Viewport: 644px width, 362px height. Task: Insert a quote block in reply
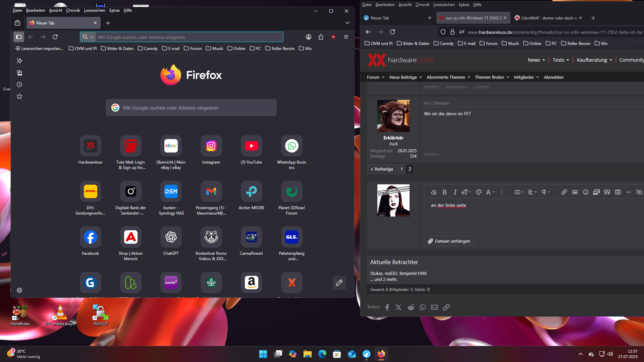pos(607,192)
